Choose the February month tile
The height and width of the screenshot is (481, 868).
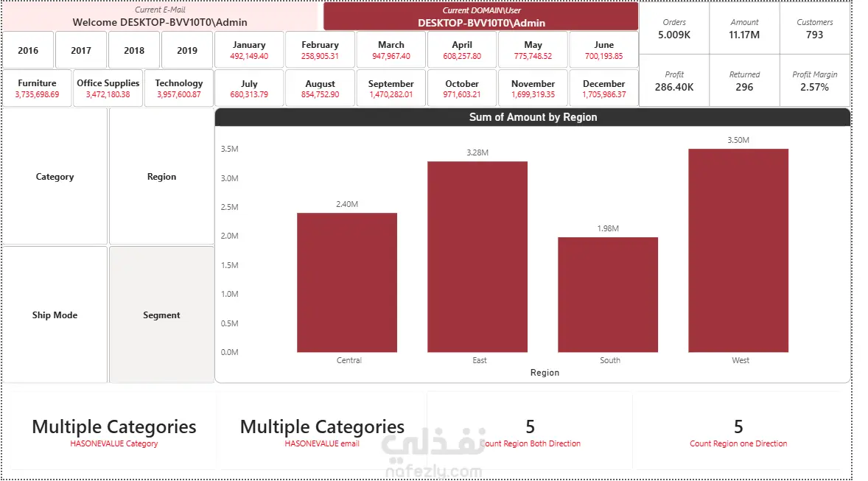pyautogui.click(x=320, y=50)
